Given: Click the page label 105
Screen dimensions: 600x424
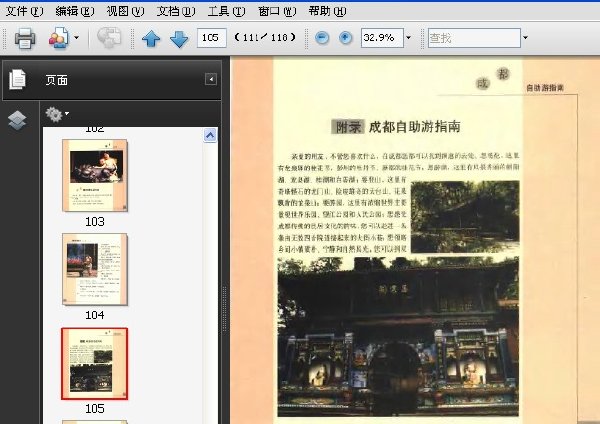Looking at the screenshot, I should [95, 409].
